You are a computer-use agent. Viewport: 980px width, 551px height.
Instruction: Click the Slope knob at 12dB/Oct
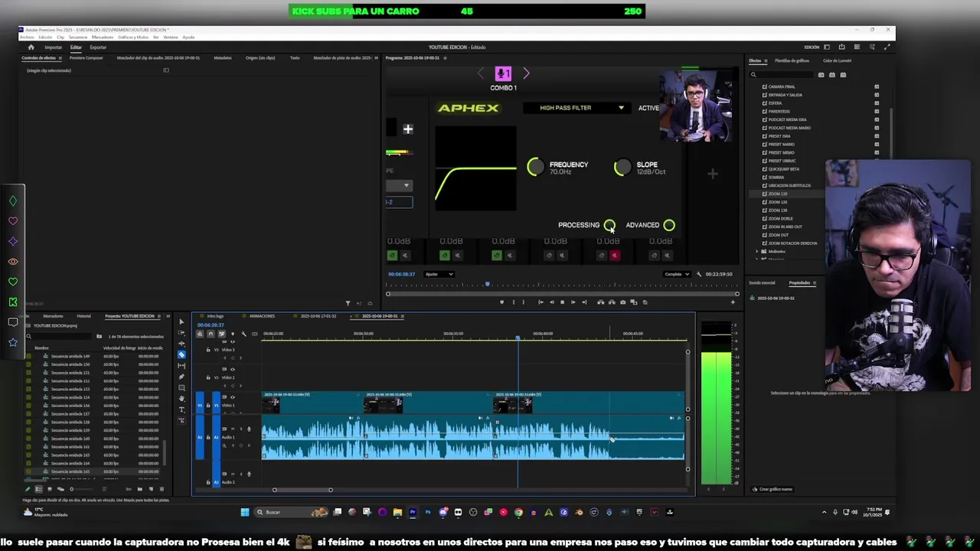(x=622, y=167)
